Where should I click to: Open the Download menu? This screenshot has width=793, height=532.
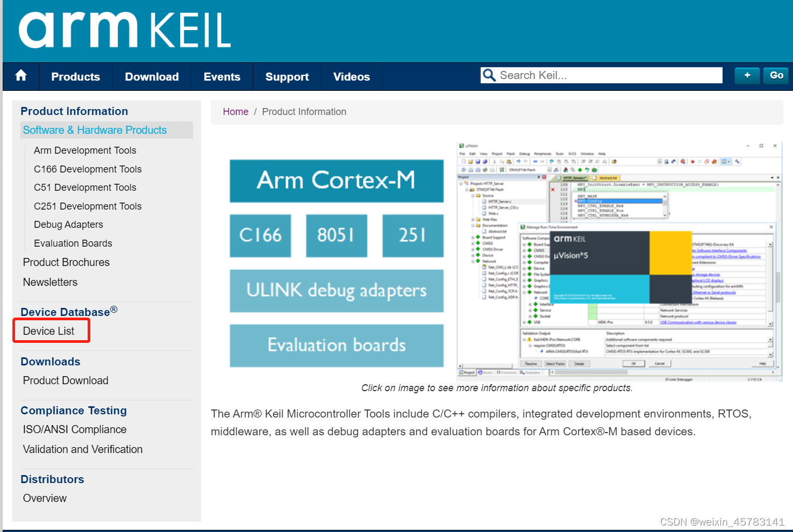[x=152, y=76]
